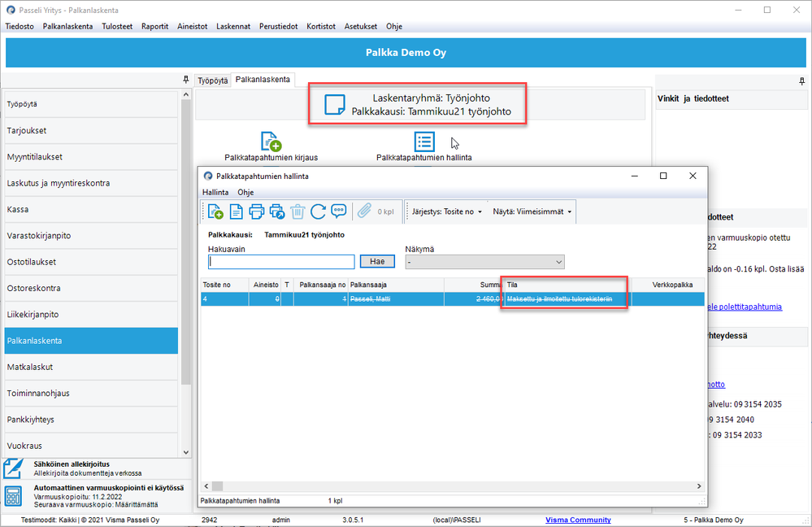Open the Visma Community link

(578, 520)
